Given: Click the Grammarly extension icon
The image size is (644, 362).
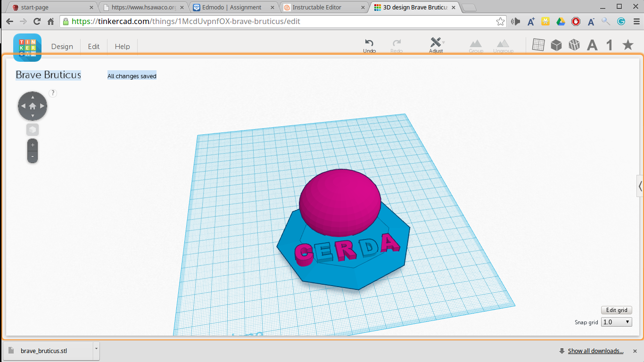Looking at the screenshot, I should coord(621,22).
